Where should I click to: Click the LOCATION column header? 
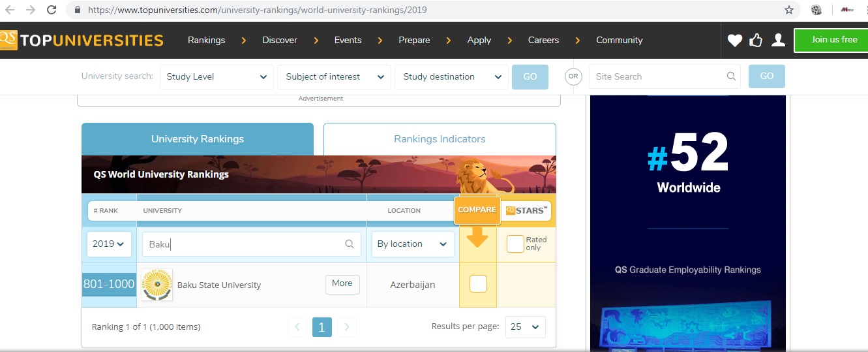[x=404, y=211]
